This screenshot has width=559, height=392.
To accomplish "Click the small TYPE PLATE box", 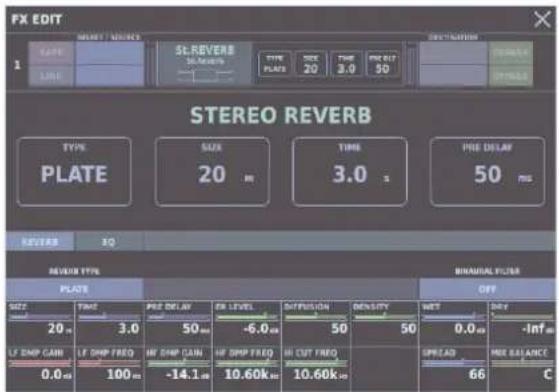I will click(275, 64).
